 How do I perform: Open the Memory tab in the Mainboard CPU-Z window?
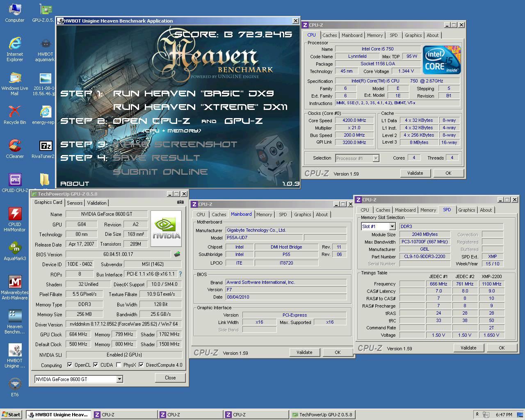coord(264,215)
